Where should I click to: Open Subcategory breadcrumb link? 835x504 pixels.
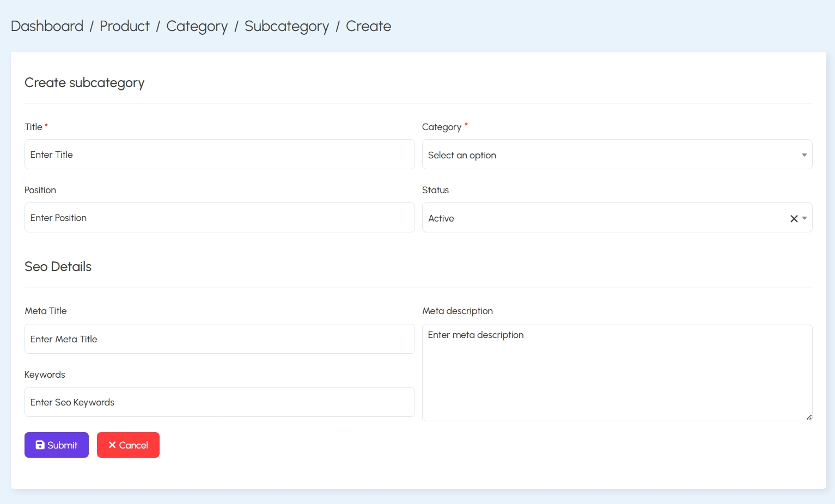click(x=287, y=26)
